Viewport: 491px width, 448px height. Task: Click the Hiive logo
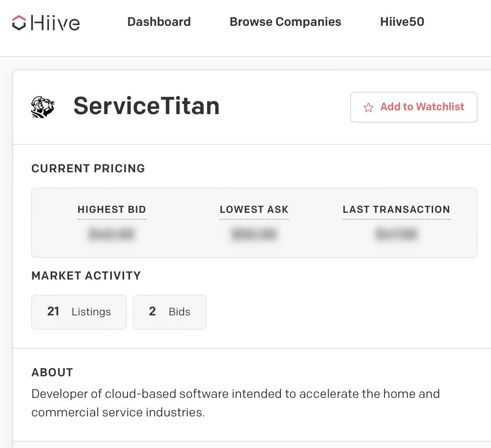(x=46, y=23)
